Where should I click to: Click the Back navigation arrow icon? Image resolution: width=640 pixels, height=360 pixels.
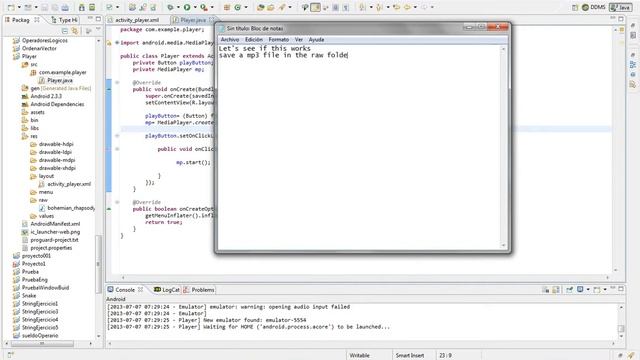(407, 7)
